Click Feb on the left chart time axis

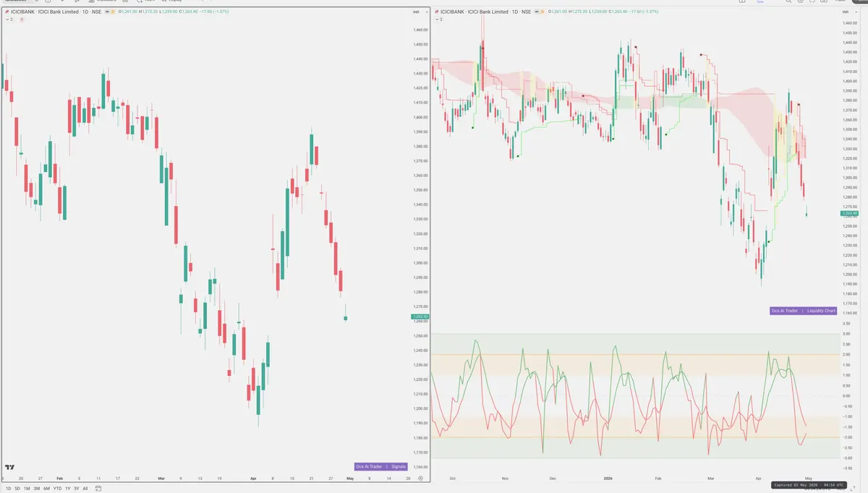tap(60, 479)
